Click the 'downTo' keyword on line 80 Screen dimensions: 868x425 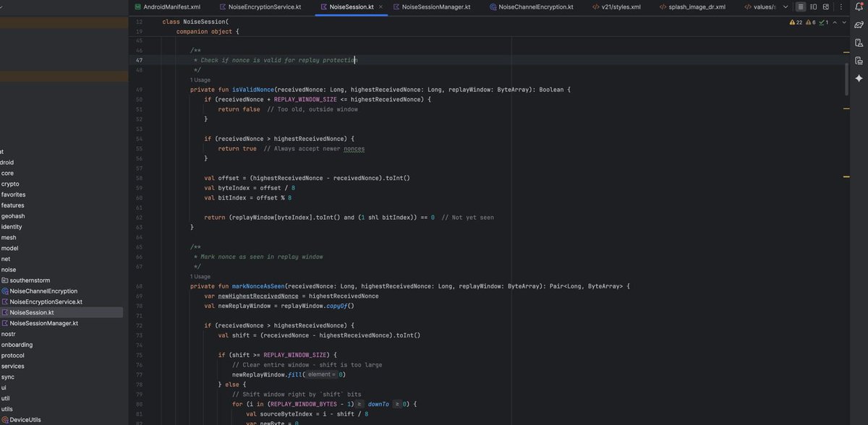coord(378,404)
